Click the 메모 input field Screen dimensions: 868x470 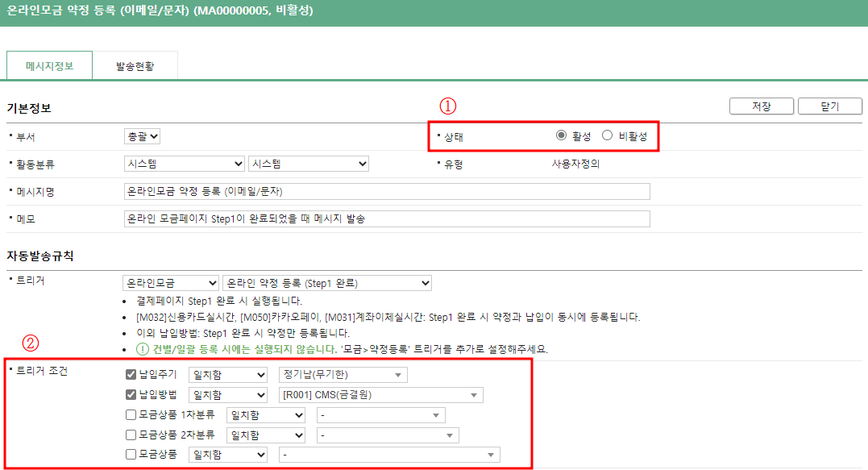coord(387,218)
